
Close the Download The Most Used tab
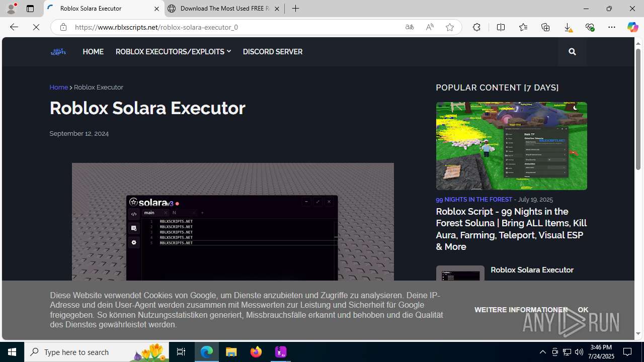(x=277, y=9)
